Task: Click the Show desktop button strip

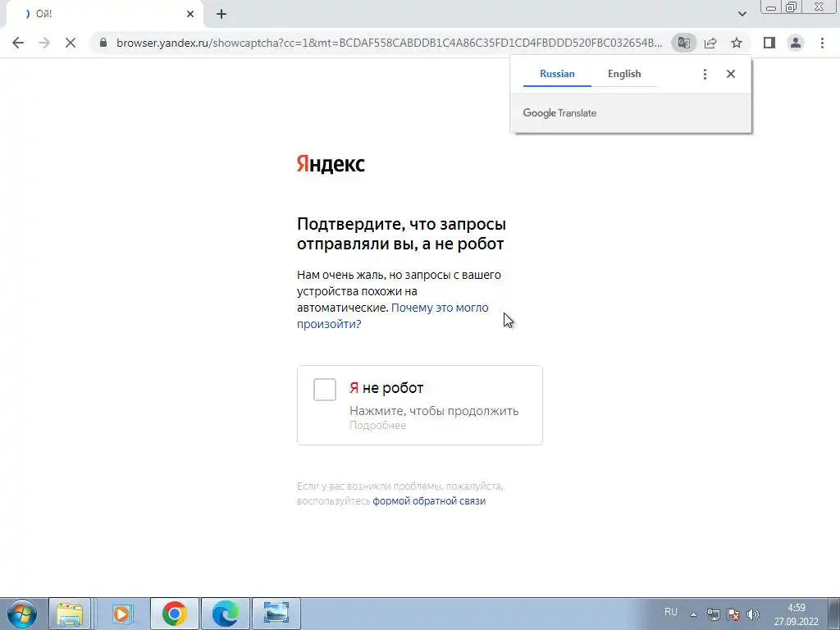Action: point(833,614)
